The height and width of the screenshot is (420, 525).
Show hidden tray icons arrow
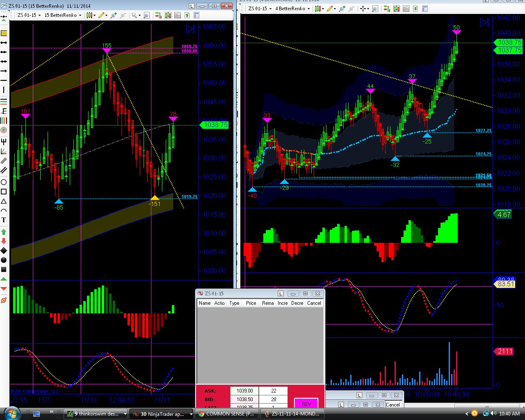click(x=467, y=413)
